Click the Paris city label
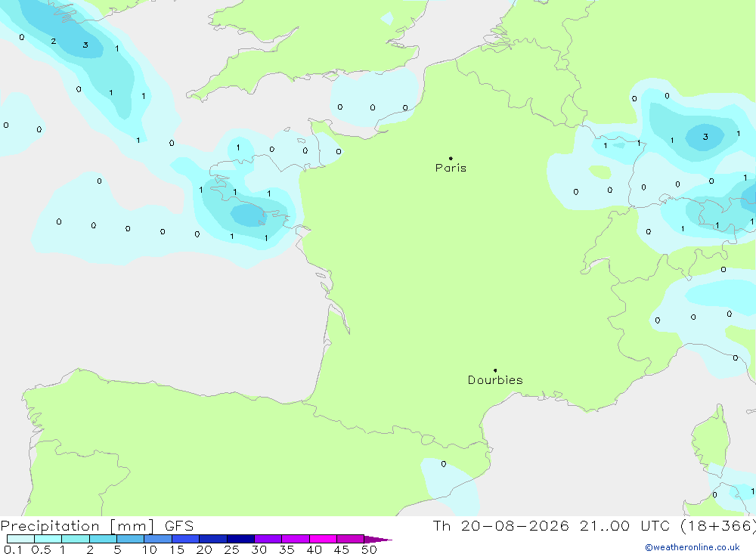The image size is (756, 554). pyautogui.click(x=451, y=168)
